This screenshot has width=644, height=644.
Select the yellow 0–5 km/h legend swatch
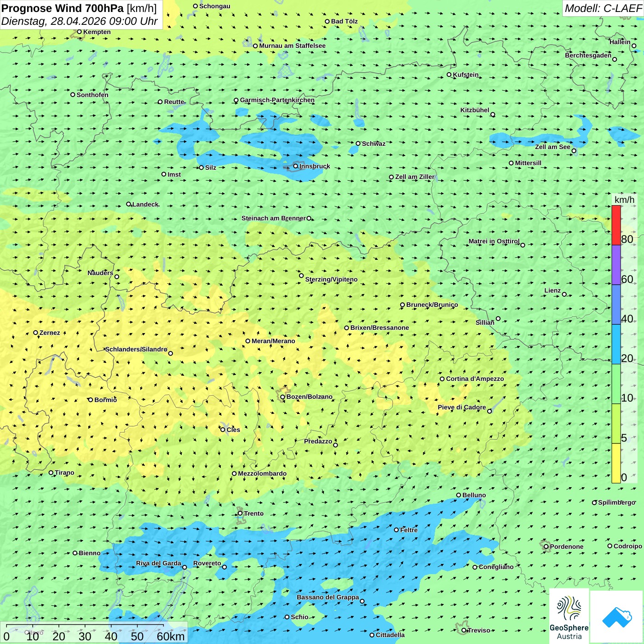(616, 463)
